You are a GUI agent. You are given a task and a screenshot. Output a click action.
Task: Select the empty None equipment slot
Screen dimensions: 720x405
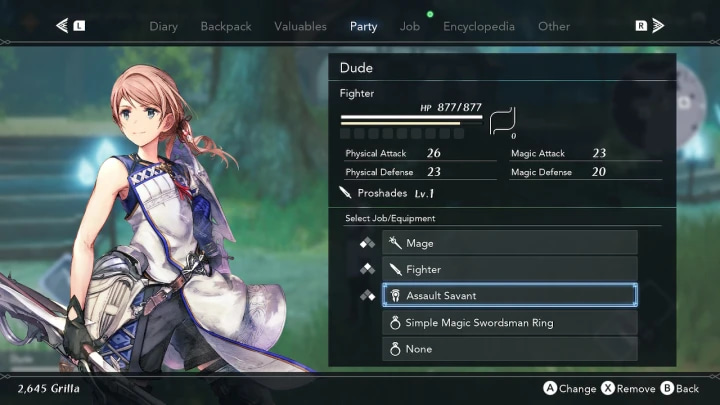[510, 349]
